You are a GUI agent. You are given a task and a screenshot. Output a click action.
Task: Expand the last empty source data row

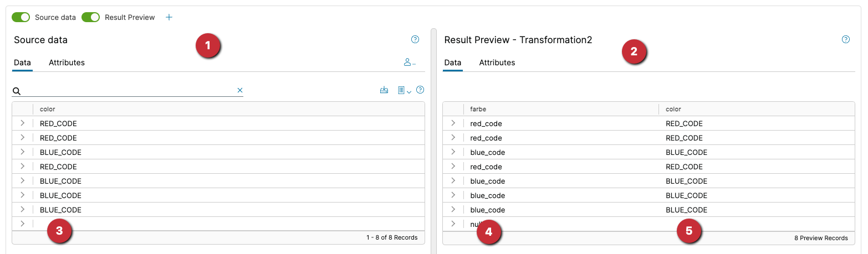22,224
